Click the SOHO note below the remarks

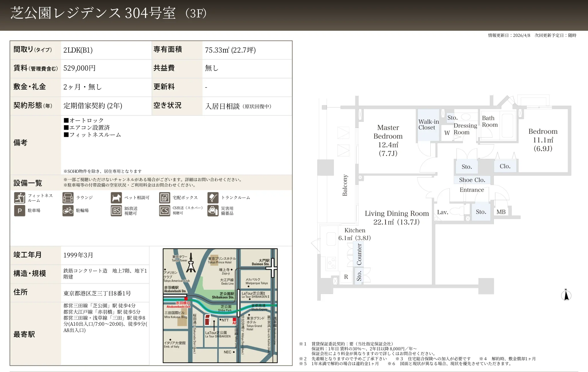coord(102,171)
